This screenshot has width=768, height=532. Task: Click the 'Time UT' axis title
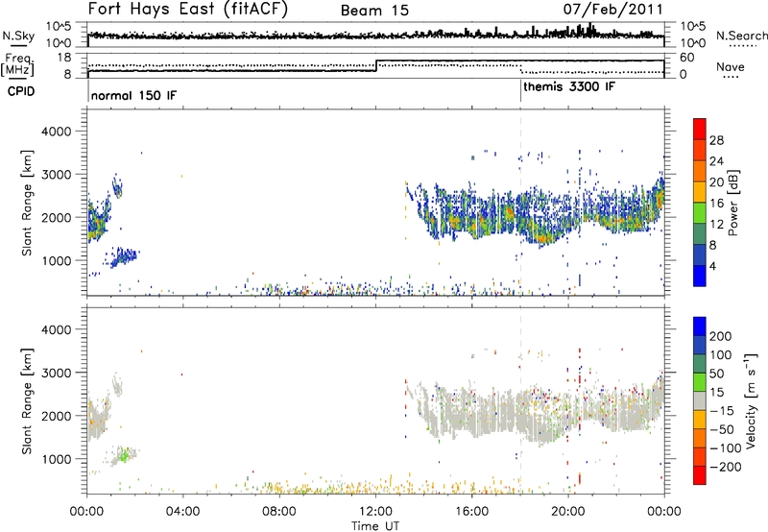click(375, 526)
